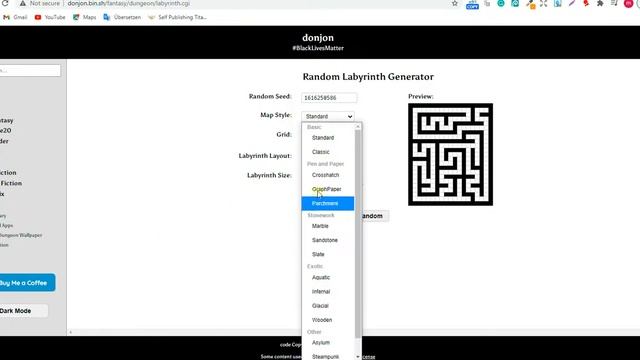Bookmark this page with the star icon
Viewport: 640px width, 360px height.
tap(455, 3)
